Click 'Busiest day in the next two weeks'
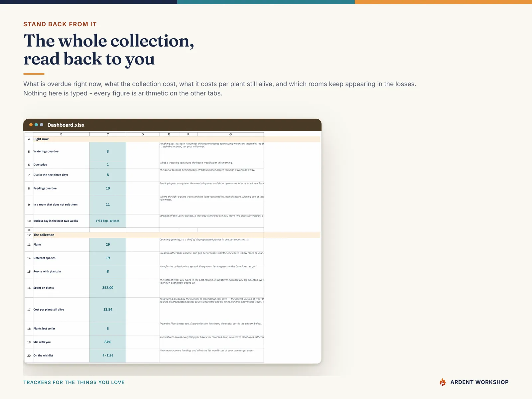Image resolution: width=532 pixels, height=399 pixels. (61, 221)
